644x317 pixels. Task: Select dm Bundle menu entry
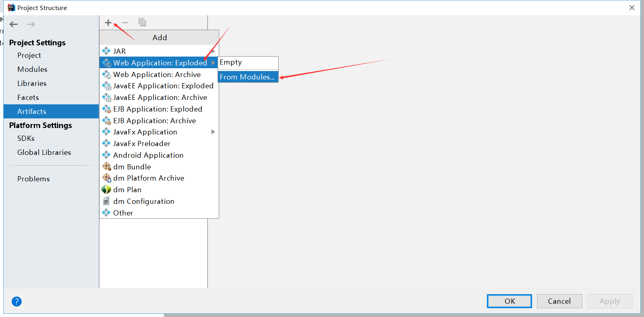[159, 167]
